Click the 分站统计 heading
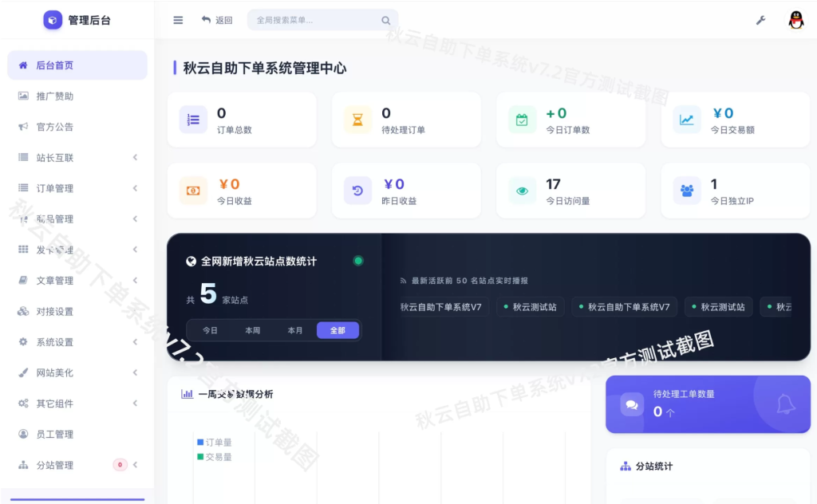This screenshot has width=817, height=504. (x=654, y=466)
